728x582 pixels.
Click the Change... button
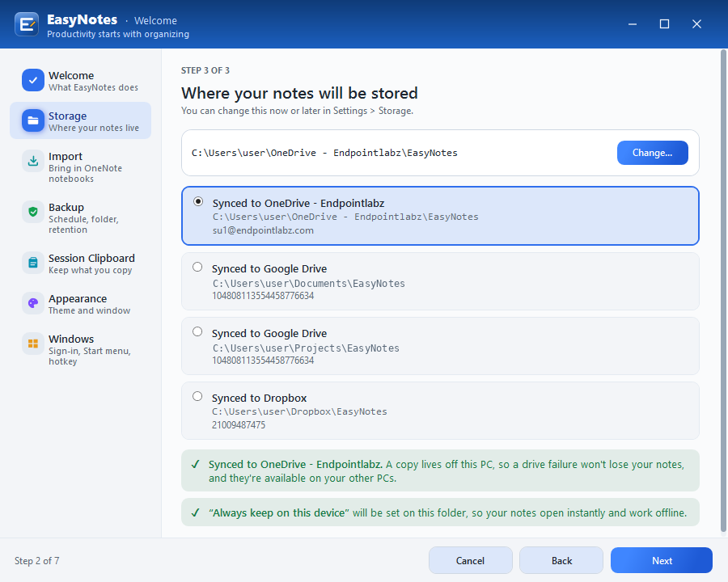[652, 153]
